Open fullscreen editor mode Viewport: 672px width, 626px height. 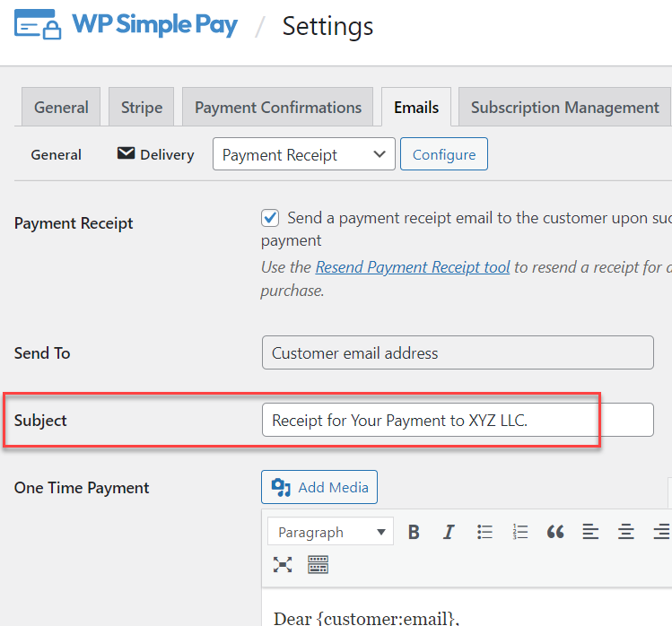click(283, 564)
